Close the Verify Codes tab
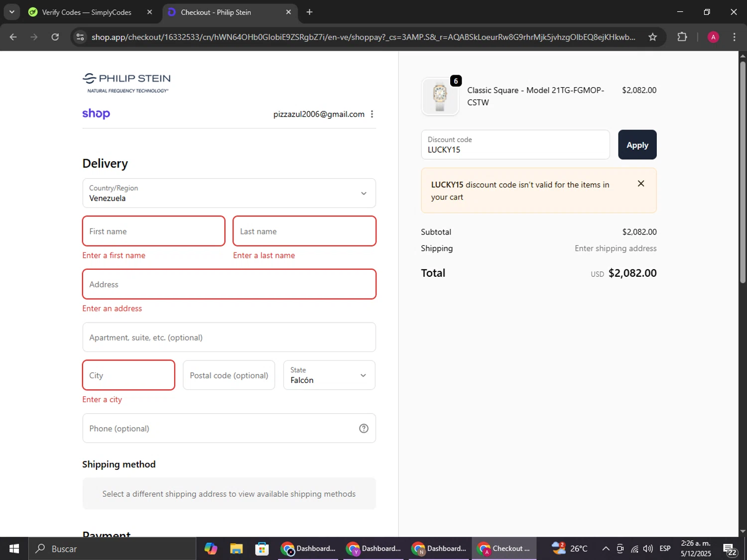 149,12
